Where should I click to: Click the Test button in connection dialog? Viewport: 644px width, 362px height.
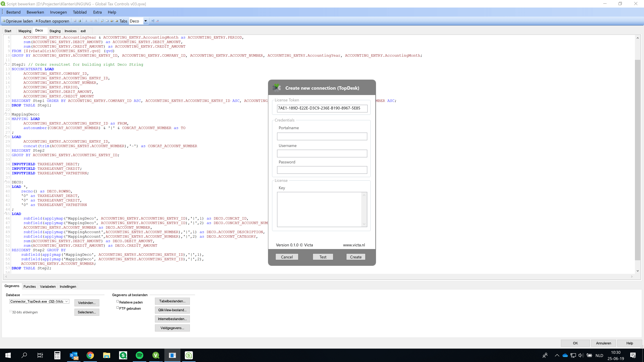click(x=323, y=257)
